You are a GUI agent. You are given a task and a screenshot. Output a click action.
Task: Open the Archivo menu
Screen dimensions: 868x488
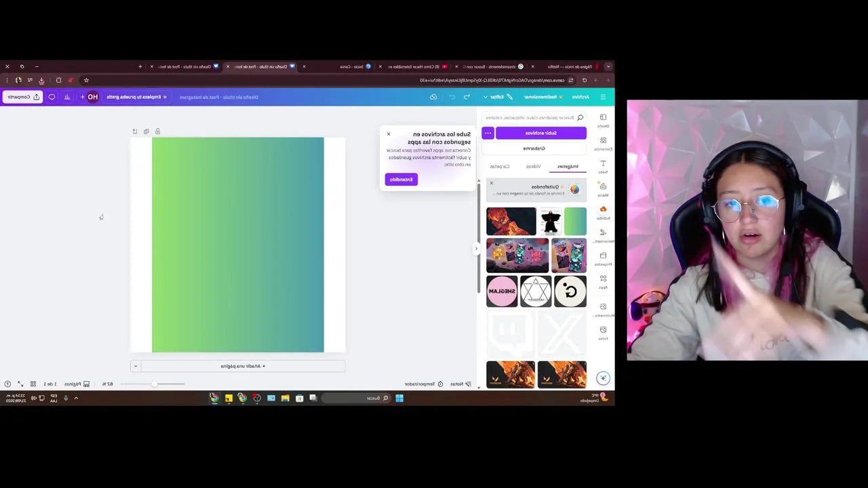point(580,97)
